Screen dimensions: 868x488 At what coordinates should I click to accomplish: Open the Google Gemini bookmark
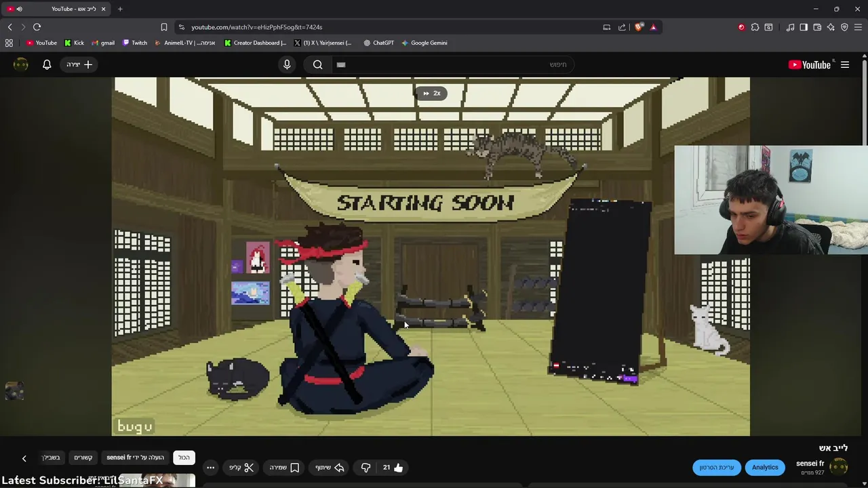coord(424,43)
